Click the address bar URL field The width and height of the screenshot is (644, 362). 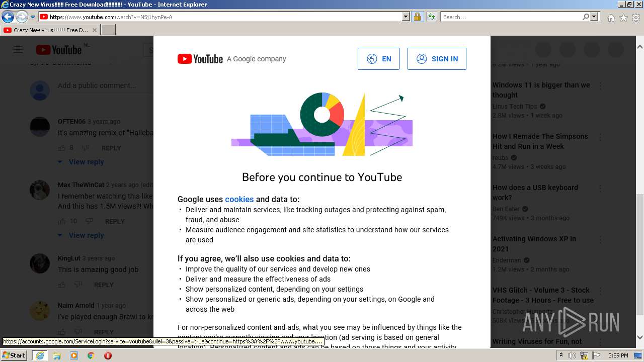(225, 17)
